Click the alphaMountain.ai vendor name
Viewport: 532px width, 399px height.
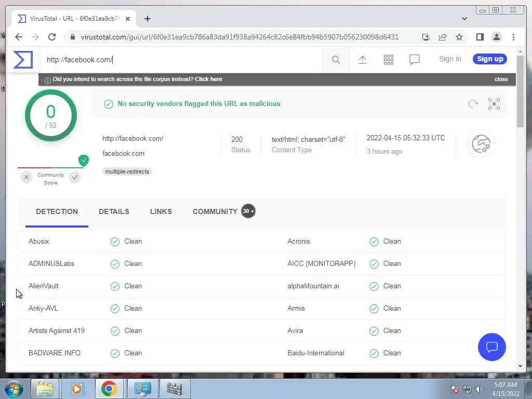tap(313, 286)
